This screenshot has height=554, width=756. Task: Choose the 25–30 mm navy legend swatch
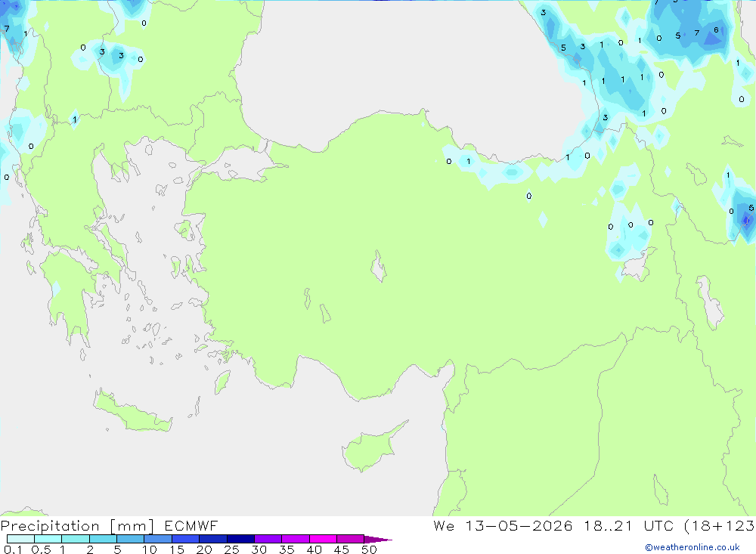tap(240, 539)
